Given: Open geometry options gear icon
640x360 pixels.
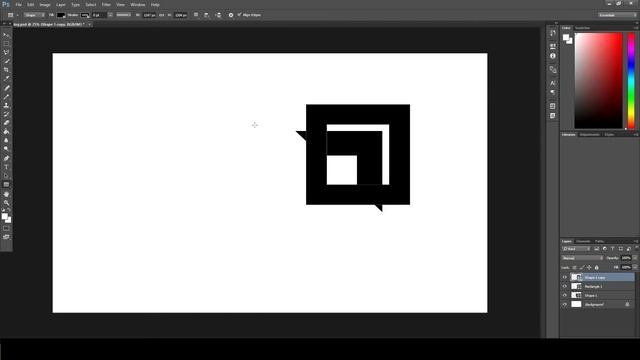Looking at the screenshot, I should point(231,15).
